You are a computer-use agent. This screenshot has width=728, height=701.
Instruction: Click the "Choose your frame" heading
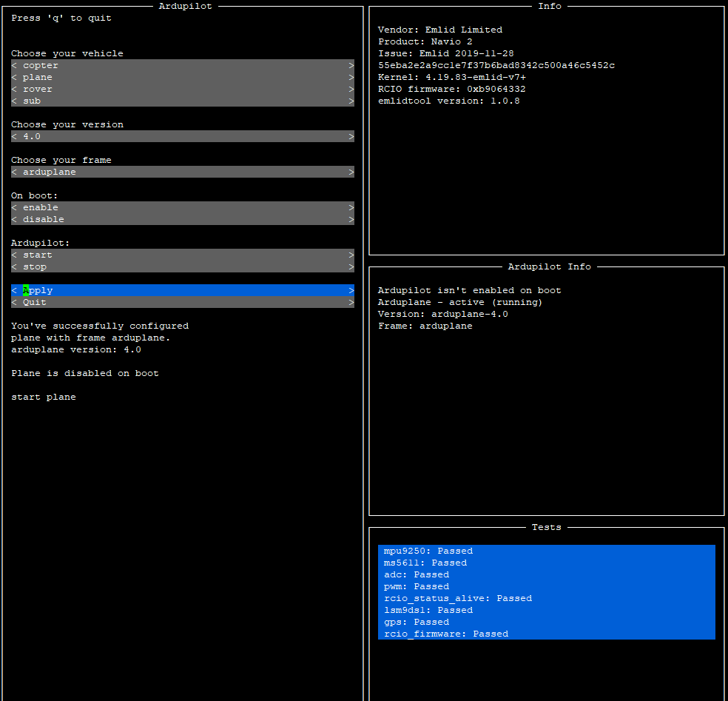(x=61, y=161)
